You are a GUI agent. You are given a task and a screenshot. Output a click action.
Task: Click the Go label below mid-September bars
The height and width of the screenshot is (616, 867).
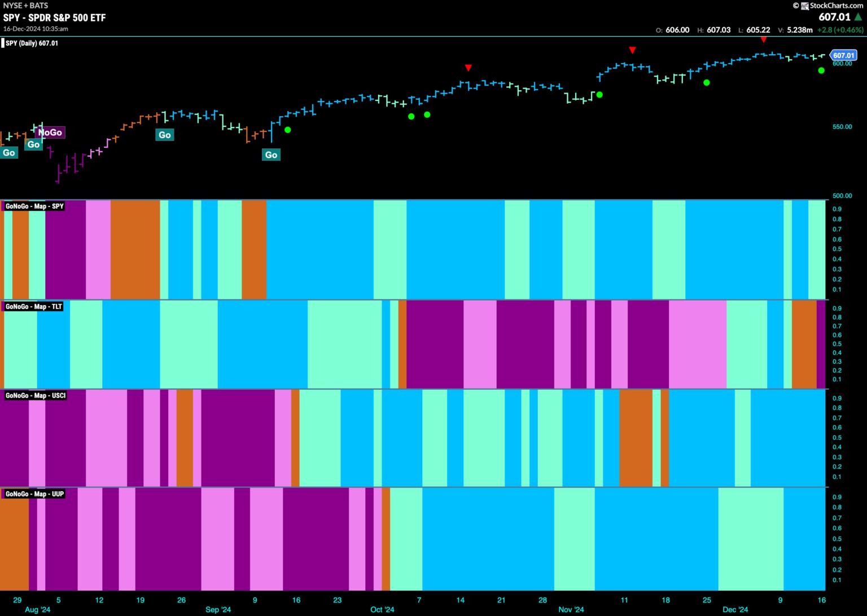(271, 155)
